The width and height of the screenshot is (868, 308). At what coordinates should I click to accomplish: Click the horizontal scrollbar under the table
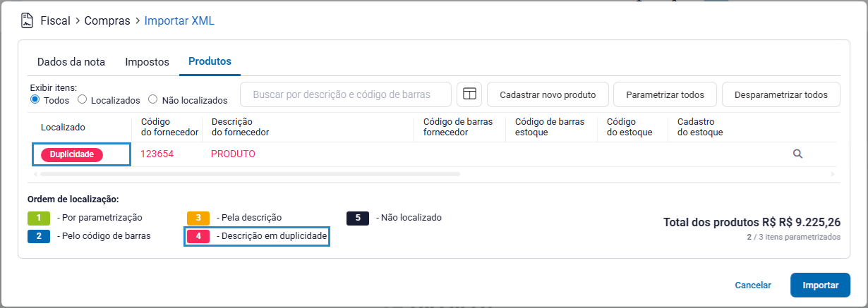(x=251, y=173)
